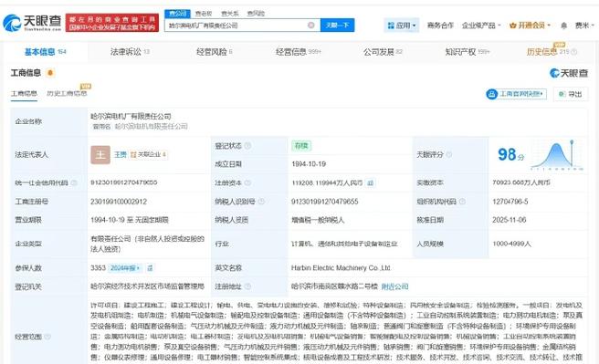
Task: Click the help icon beside 注册资本
Action: [247, 182]
